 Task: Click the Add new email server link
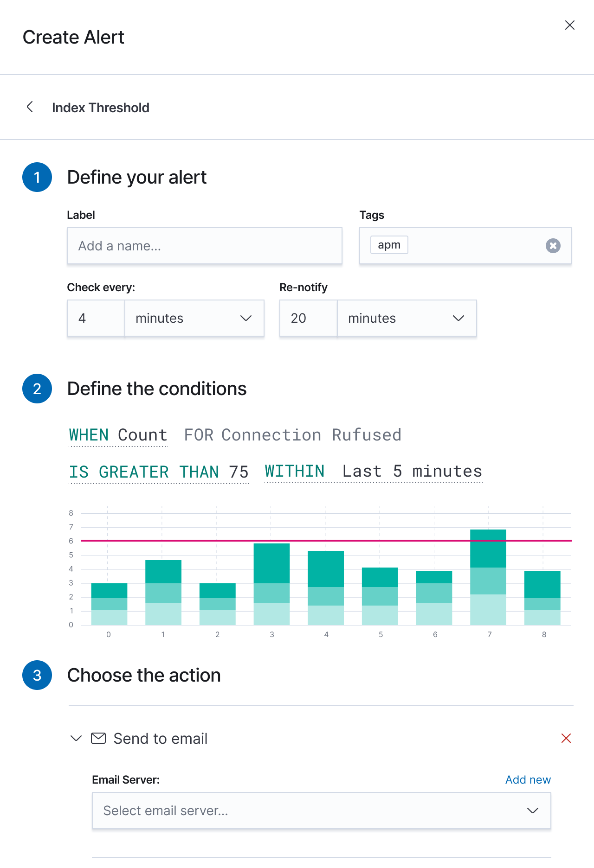528,779
